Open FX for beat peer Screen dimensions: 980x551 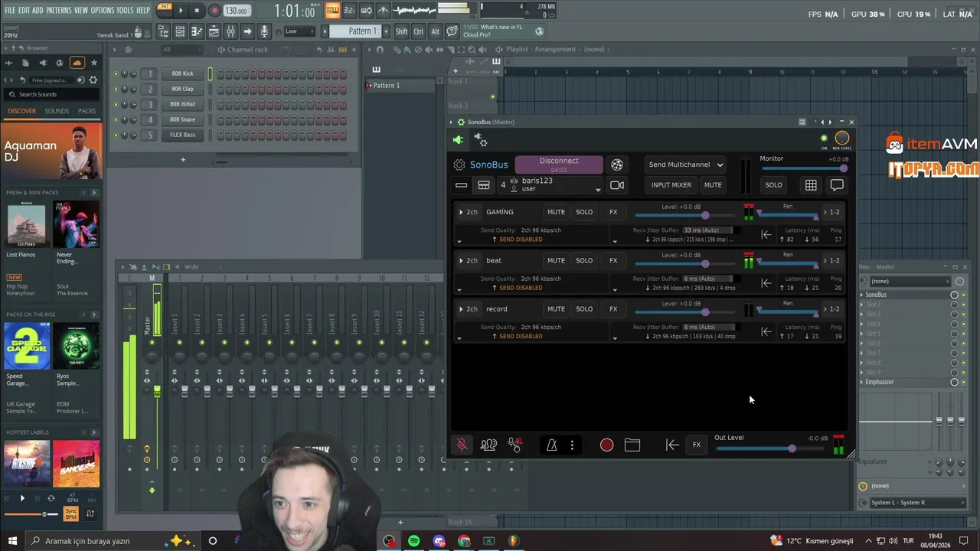tap(613, 260)
